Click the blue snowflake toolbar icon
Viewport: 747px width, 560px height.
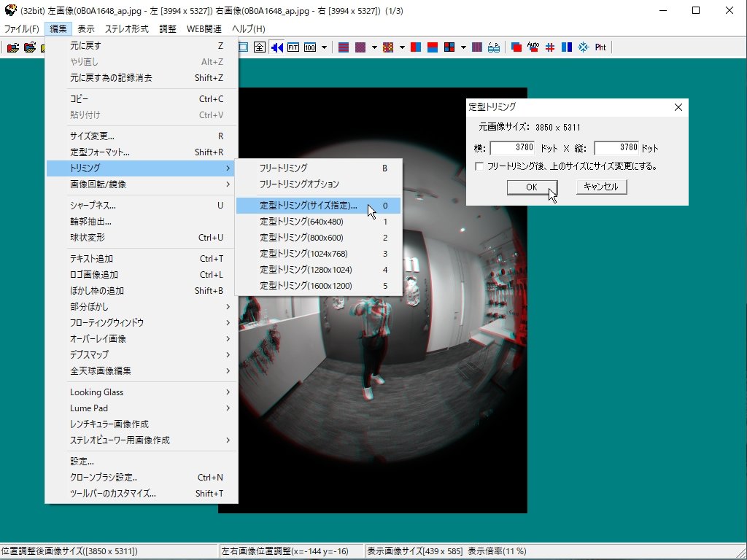(583, 47)
